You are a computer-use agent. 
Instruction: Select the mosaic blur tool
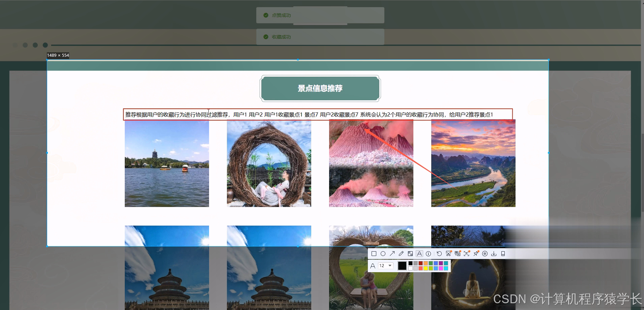410,254
